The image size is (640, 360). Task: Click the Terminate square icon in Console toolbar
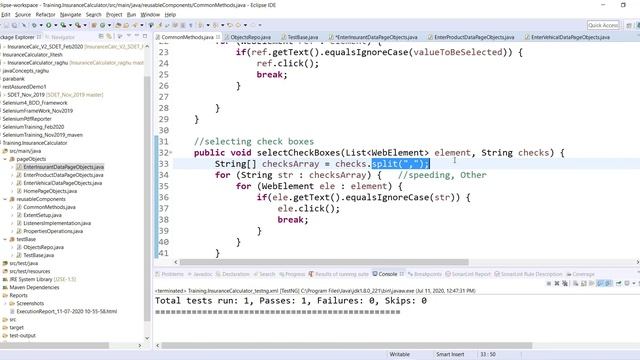point(549,283)
